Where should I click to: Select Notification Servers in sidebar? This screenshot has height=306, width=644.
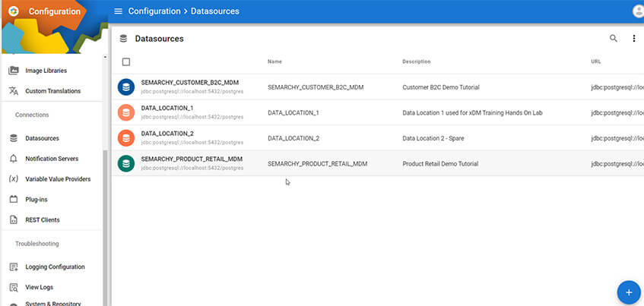[51, 159]
